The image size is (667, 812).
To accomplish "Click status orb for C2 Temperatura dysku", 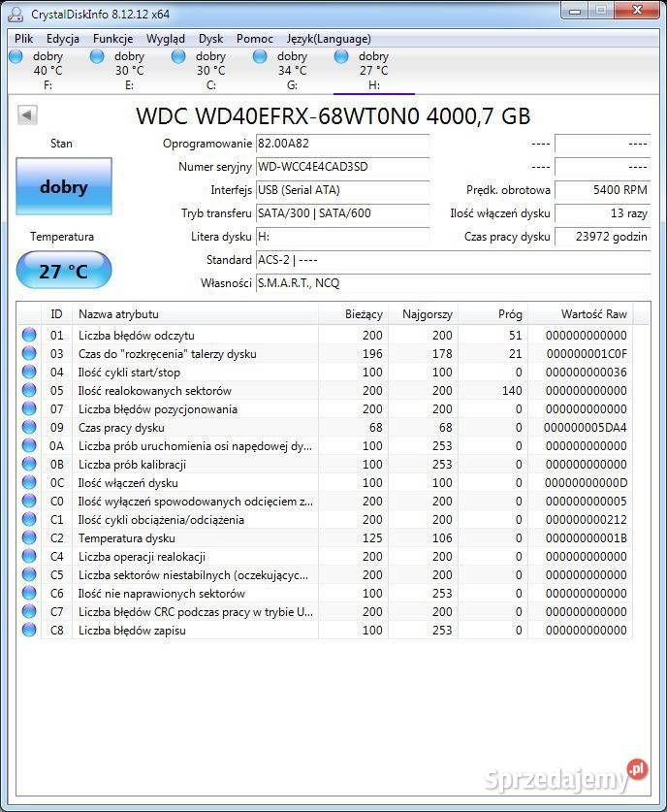I will click(x=29, y=538).
